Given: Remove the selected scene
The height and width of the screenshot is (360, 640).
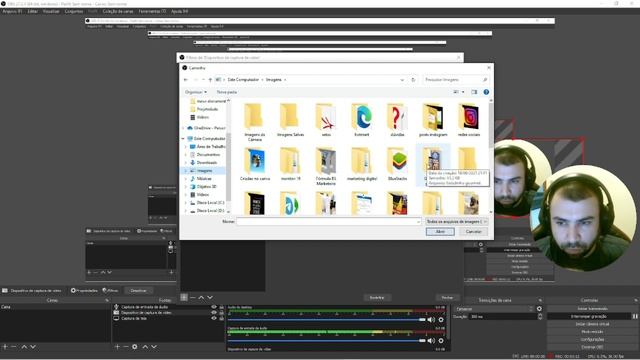Looking at the screenshot, I should 13,347.
